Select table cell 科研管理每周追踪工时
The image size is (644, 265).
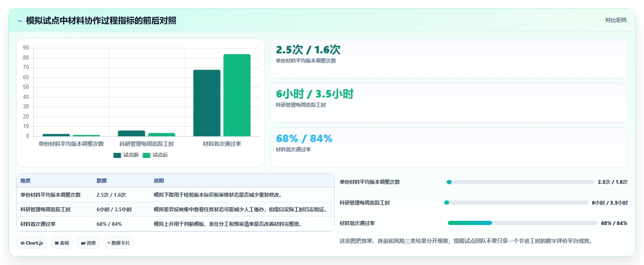pyautogui.click(x=45, y=209)
